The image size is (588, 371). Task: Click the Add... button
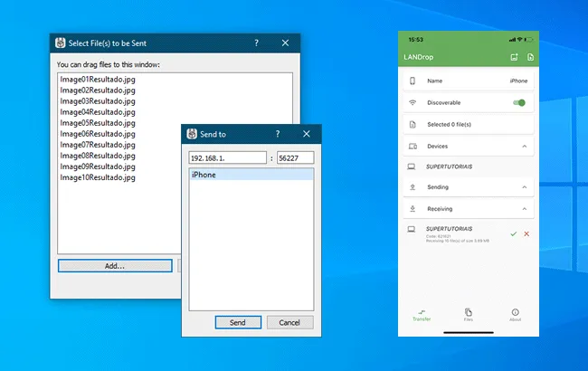pos(114,266)
